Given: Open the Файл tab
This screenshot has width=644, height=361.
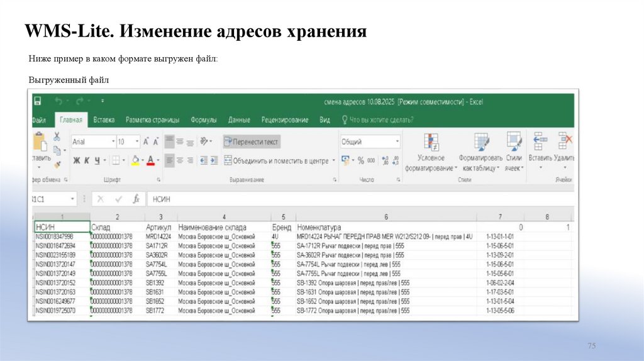Looking at the screenshot, I should [x=39, y=120].
